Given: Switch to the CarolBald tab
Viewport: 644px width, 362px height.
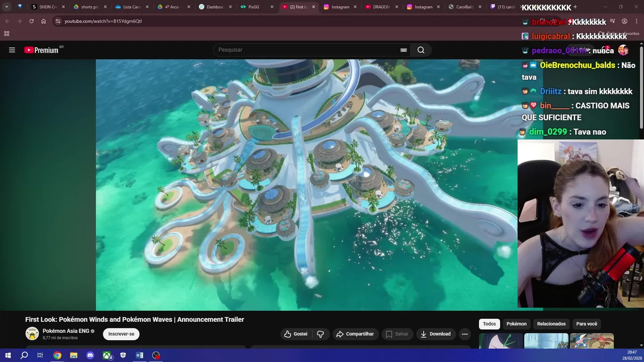Looking at the screenshot, I should pyautogui.click(x=465, y=7).
